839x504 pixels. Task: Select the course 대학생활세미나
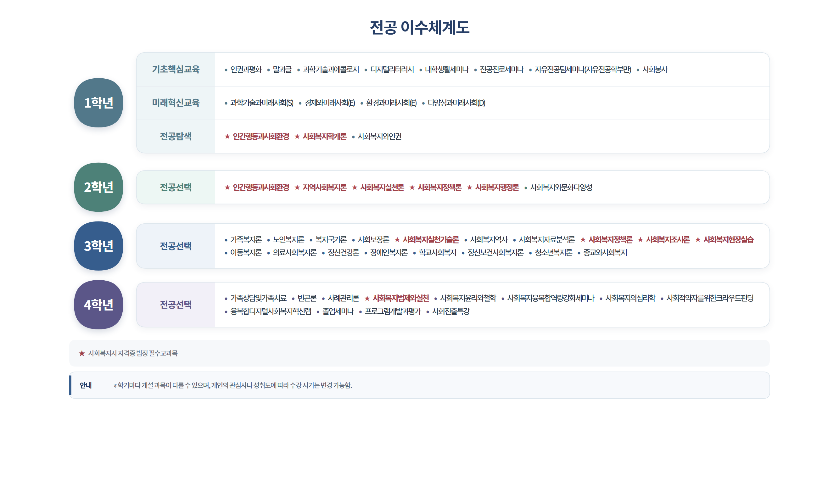coord(447,69)
